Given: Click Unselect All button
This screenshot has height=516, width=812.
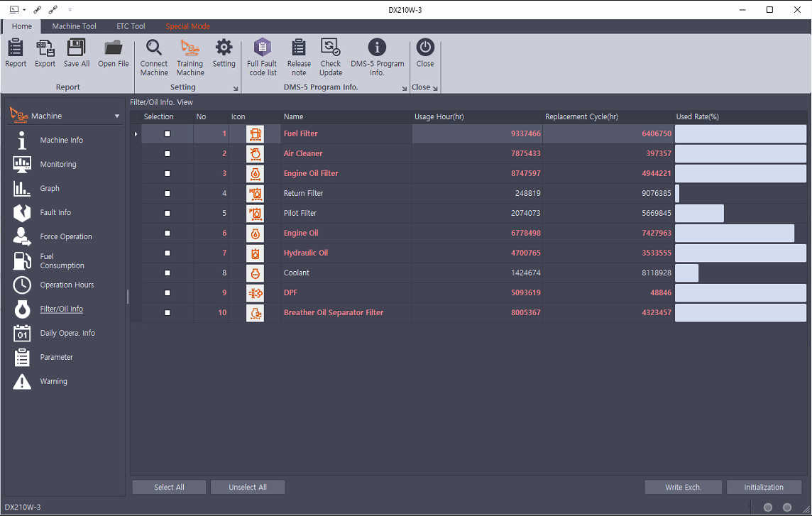Looking at the screenshot, I should 248,487.
